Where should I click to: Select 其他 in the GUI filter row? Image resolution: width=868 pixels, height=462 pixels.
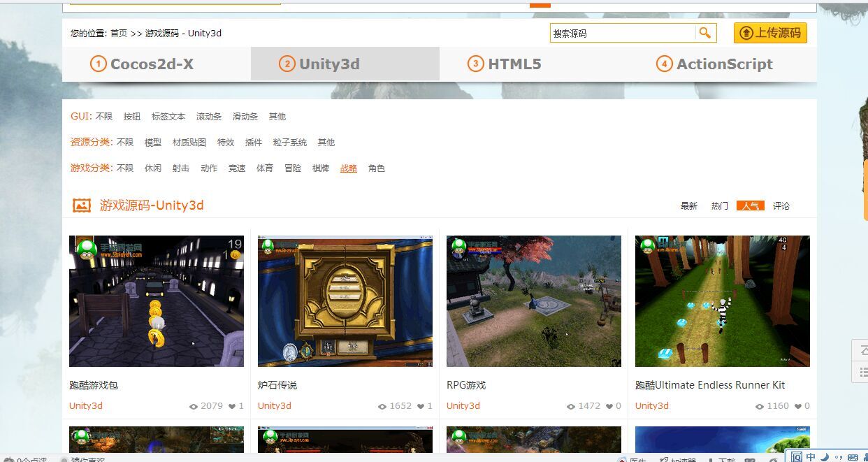[277, 117]
